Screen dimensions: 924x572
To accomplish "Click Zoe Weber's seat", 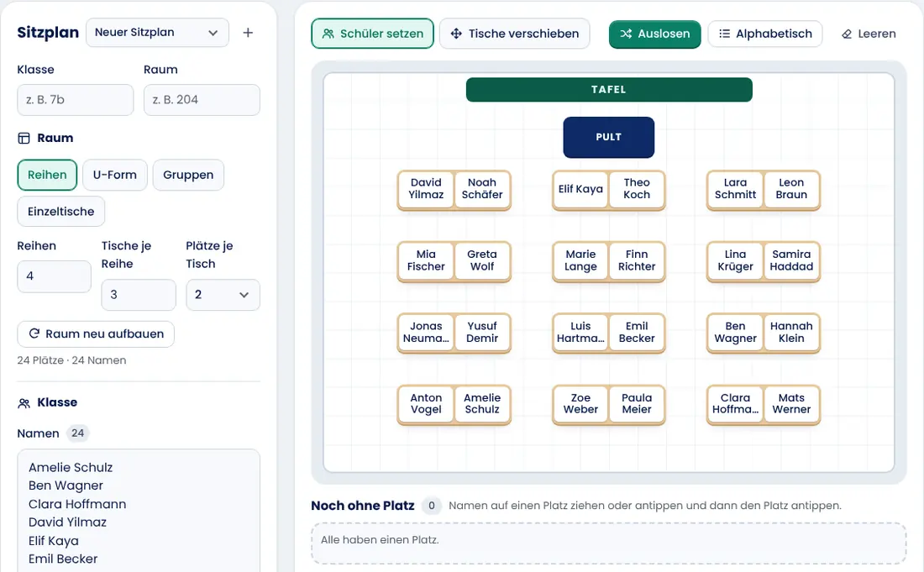I will click(x=580, y=404).
